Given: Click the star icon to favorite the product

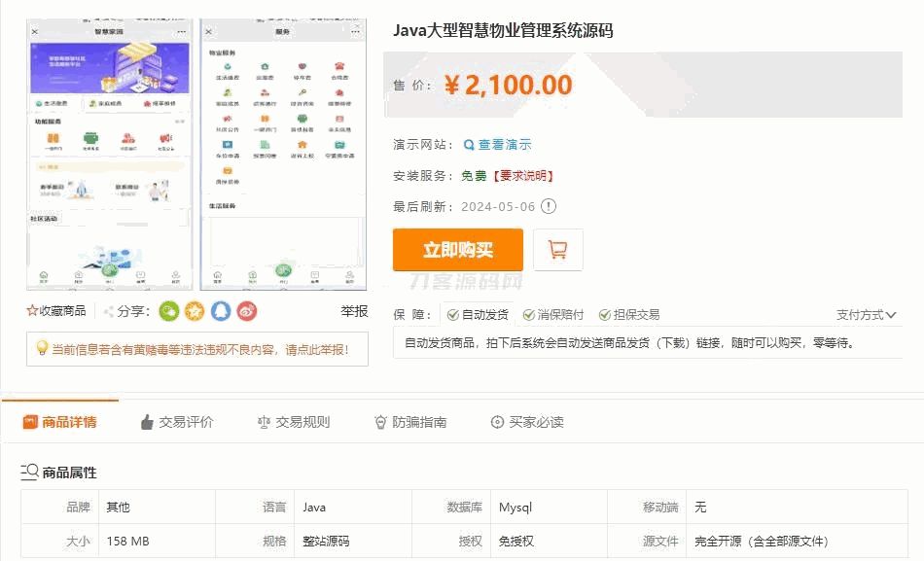Looking at the screenshot, I should [32, 311].
